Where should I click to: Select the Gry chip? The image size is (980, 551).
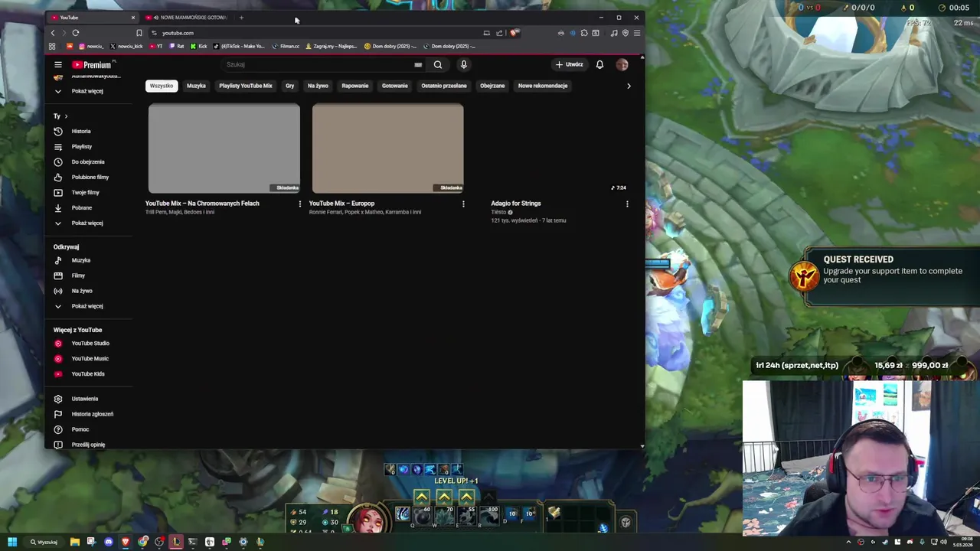(x=289, y=86)
